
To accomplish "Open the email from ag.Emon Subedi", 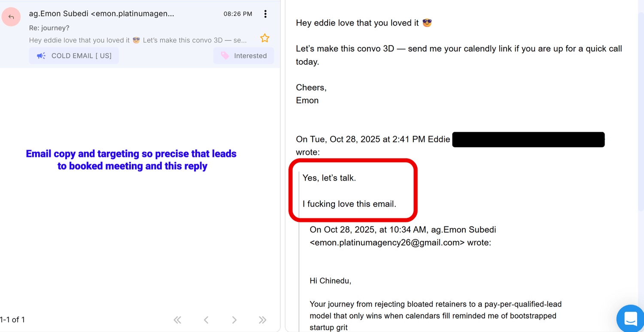I will [140, 34].
